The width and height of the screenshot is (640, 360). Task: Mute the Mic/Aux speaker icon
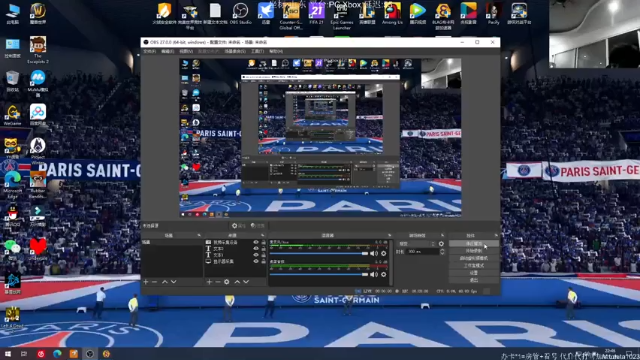(374, 253)
